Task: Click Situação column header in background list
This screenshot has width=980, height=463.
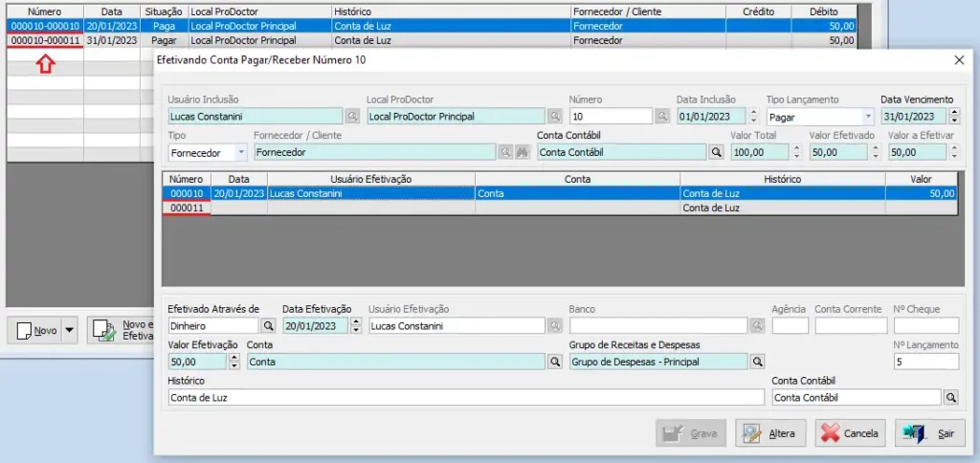Action: (163, 11)
